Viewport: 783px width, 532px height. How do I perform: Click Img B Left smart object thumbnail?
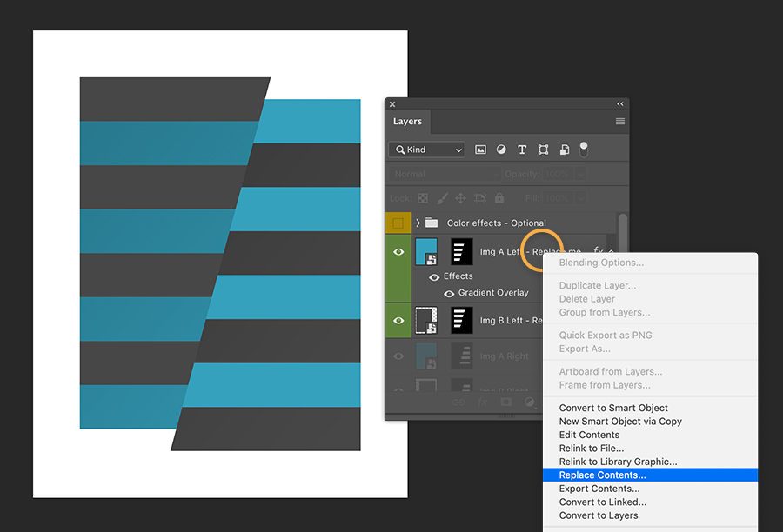pyautogui.click(x=426, y=321)
